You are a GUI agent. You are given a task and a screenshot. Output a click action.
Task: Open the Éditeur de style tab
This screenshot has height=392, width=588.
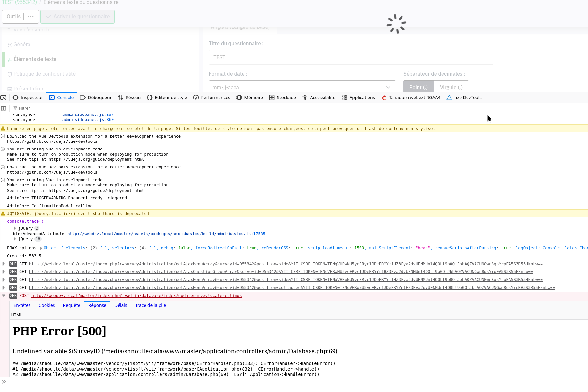[x=167, y=98]
